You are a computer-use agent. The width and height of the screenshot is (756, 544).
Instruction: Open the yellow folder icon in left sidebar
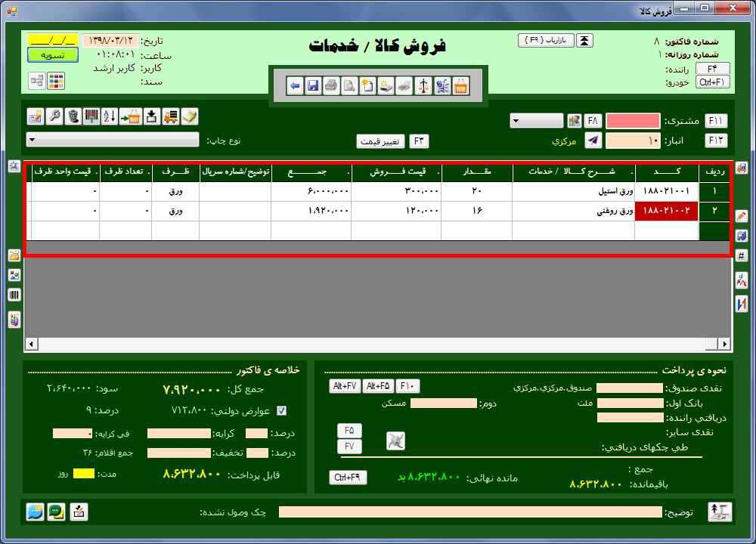[x=13, y=256]
